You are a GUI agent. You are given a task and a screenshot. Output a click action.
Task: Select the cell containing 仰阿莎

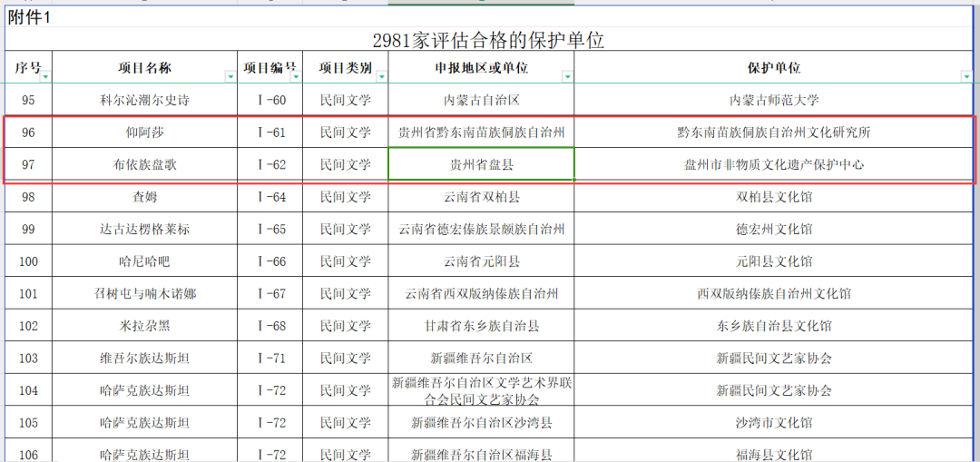coord(145,133)
